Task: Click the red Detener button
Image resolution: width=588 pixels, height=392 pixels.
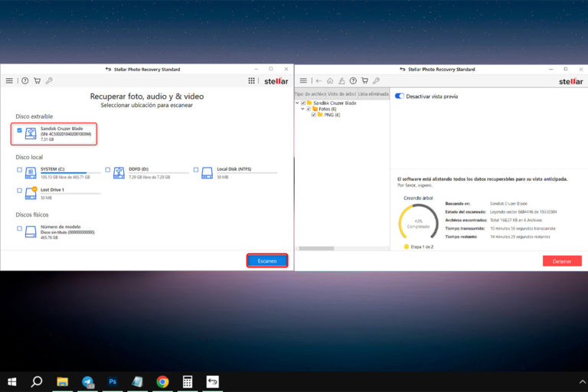Action: (561, 261)
